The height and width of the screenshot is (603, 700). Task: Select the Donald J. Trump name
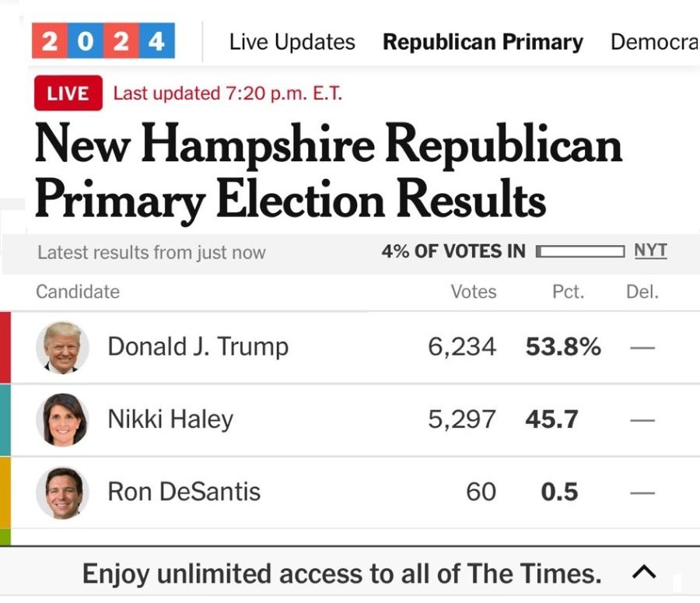tap(198, 347)
